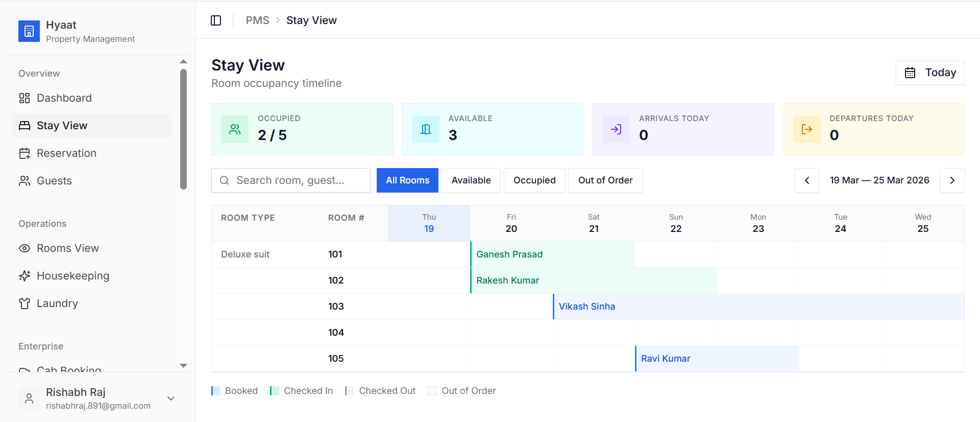Go to next week with right chevron

[952, 180]
